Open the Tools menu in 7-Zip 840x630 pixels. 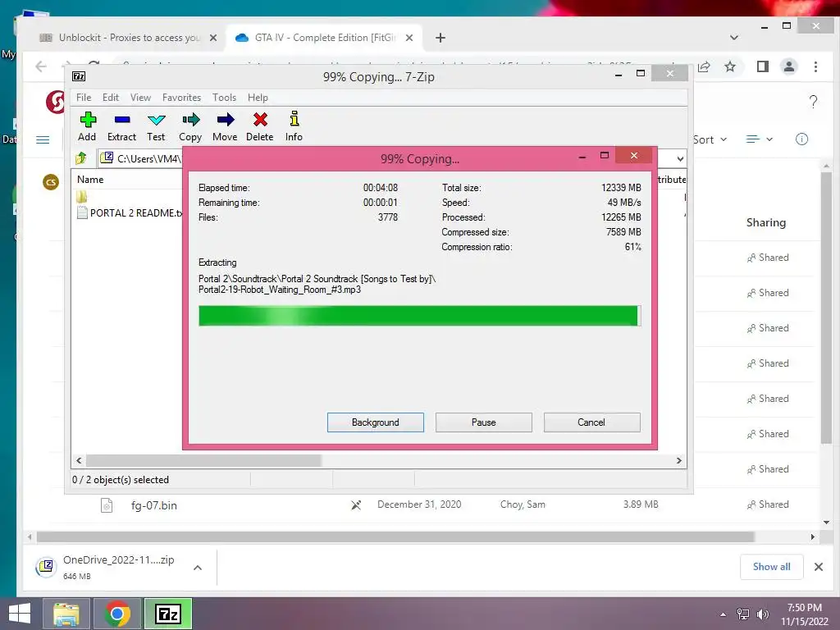pyautogui.click(x=224, y=98)
